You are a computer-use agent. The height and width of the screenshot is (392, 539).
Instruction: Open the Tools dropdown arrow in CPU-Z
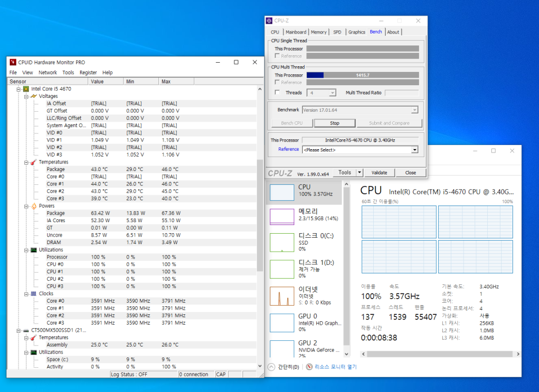(359, 173)
